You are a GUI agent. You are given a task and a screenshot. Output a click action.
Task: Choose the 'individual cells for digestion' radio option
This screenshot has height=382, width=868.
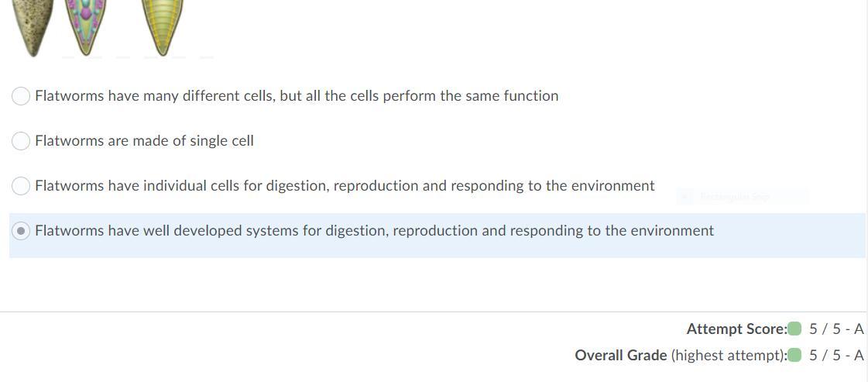click(22, 186)
